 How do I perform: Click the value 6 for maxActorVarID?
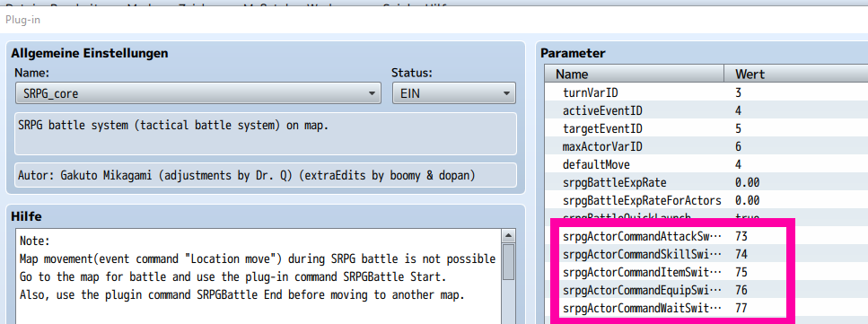coord(739,146)
